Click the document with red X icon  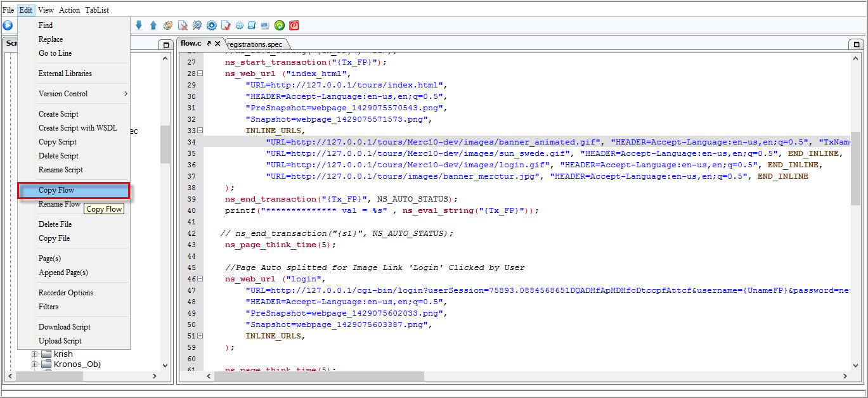click(183, 25)
